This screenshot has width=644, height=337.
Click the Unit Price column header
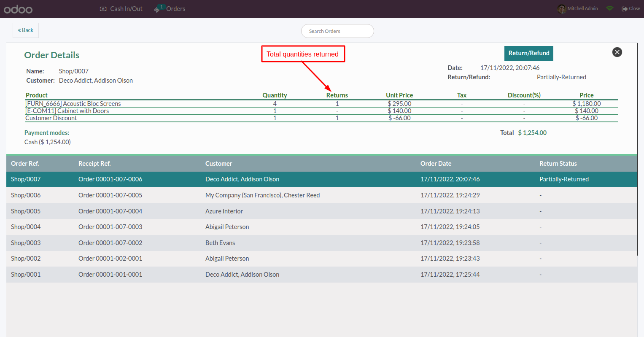399,95
